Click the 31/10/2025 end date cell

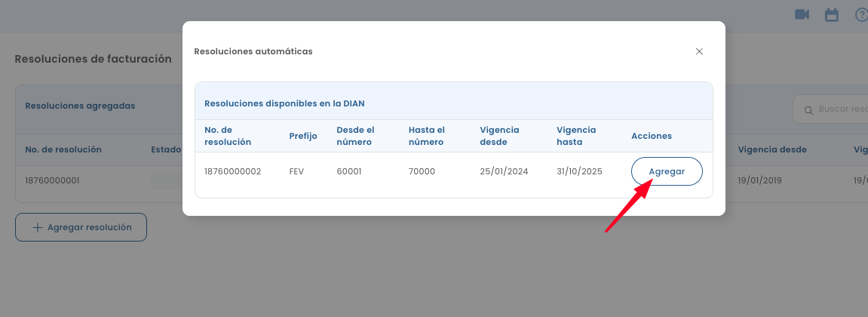[x=579, y=171]
